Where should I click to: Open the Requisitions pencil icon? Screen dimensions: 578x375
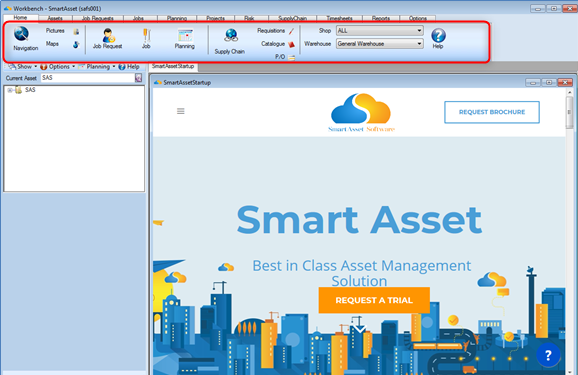coord(291,31)
